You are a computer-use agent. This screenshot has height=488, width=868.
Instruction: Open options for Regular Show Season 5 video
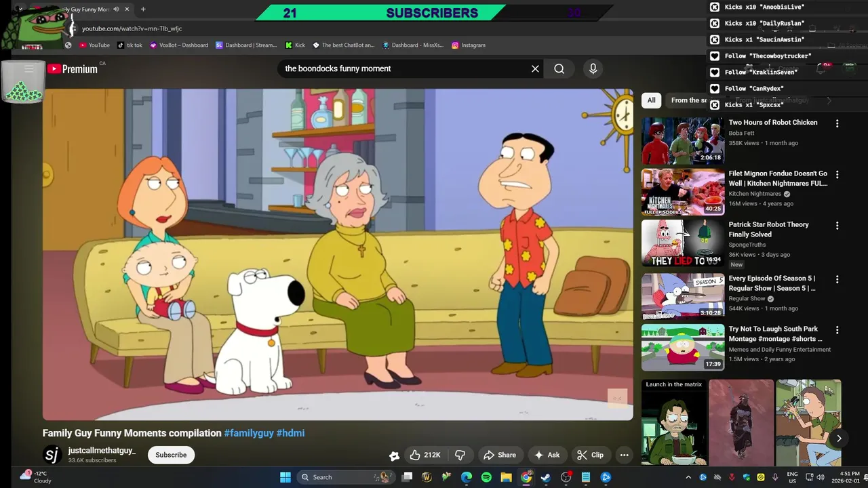[x=837, y=279]
